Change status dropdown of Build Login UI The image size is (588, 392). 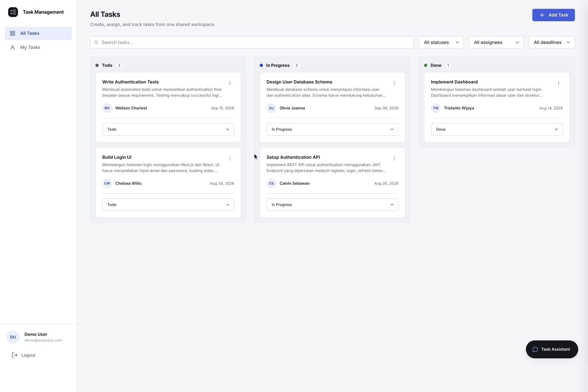tap(168, 205)
